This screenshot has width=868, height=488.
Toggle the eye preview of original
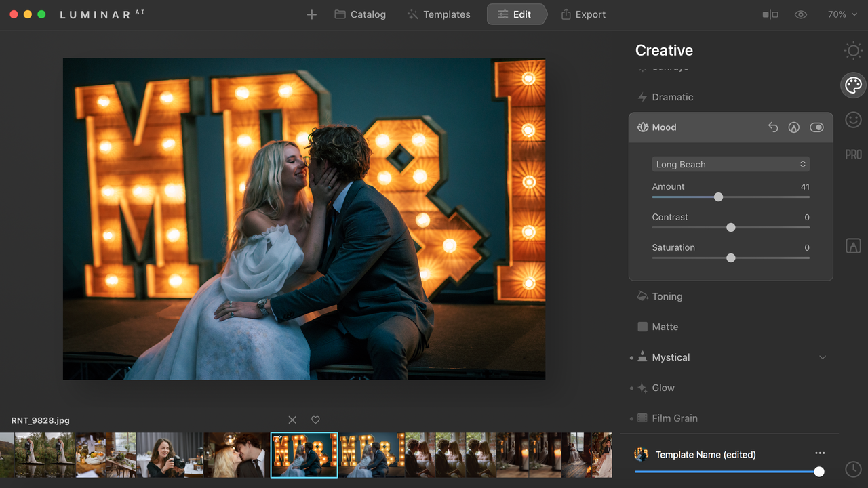click(x=801, y=14)
